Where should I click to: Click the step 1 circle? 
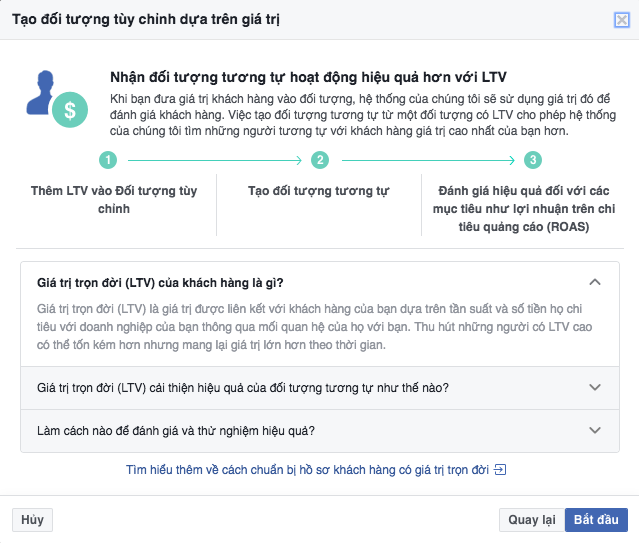(108, 160)
